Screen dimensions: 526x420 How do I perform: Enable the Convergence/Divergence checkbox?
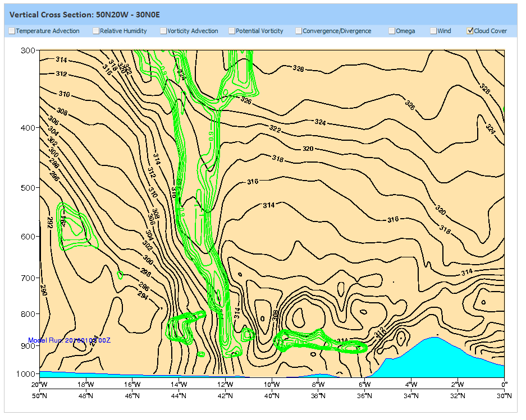[x=299, y=31]
